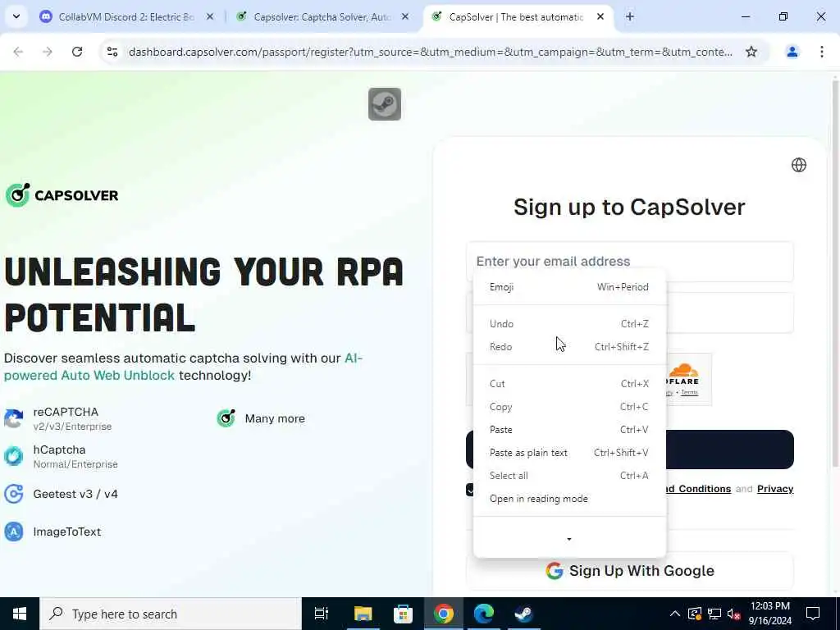Screen dimensions: 840x630
Task: Select Redo in the context menu
Action: [569, 347]
